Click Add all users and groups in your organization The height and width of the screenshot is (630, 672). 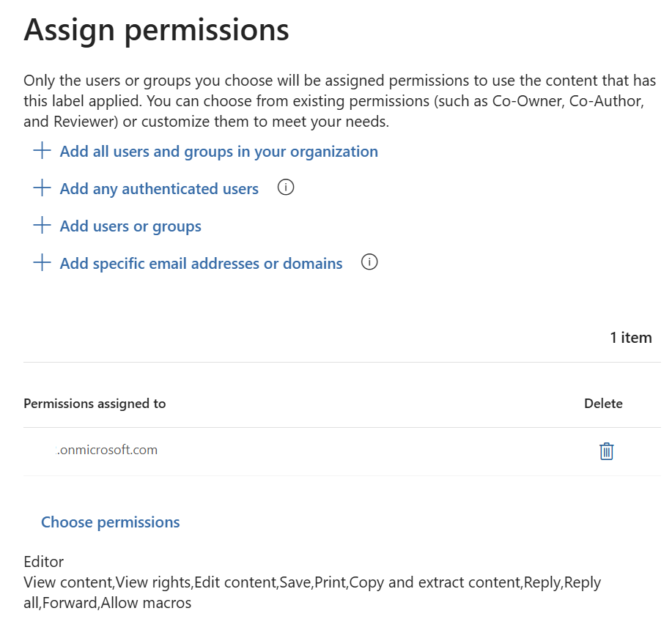(218, 152)
